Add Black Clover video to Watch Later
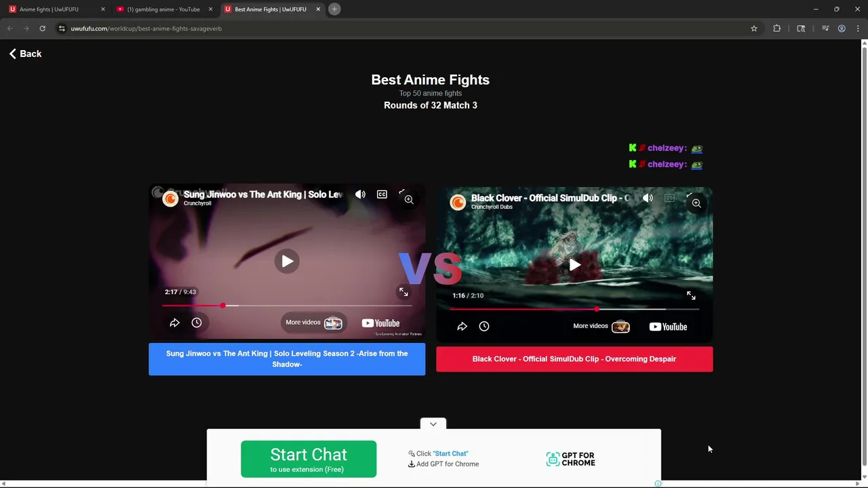 pyautogui.click(x=484, y=327)
